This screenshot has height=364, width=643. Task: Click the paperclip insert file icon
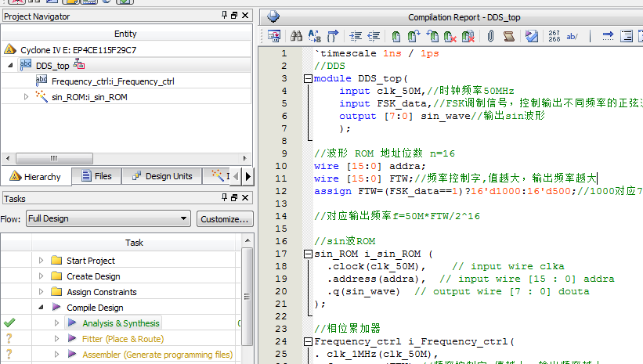coord(490,37)
